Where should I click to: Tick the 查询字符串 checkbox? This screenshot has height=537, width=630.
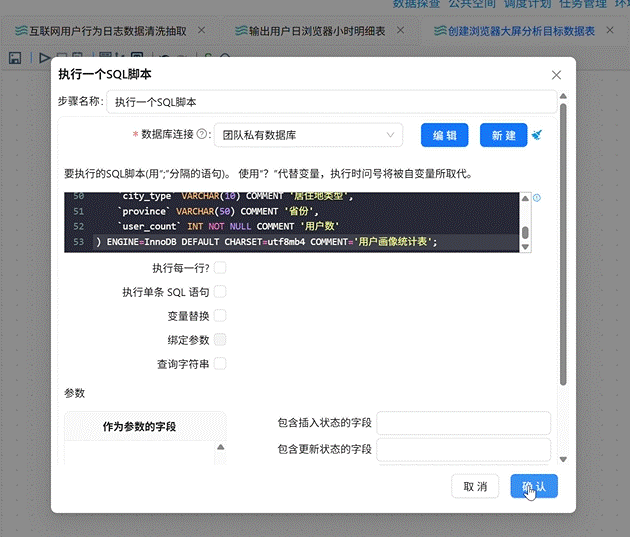pos(220,364)
